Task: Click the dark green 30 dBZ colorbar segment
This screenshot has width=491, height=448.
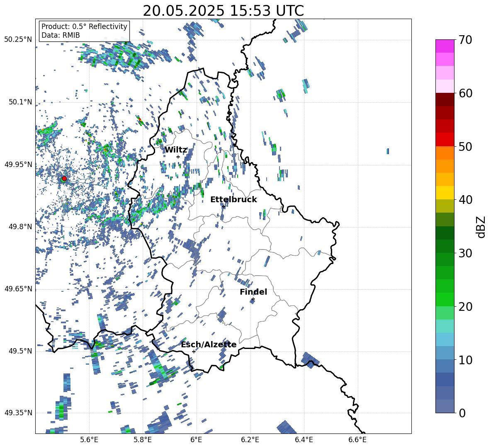Action: tap(445, 246)
